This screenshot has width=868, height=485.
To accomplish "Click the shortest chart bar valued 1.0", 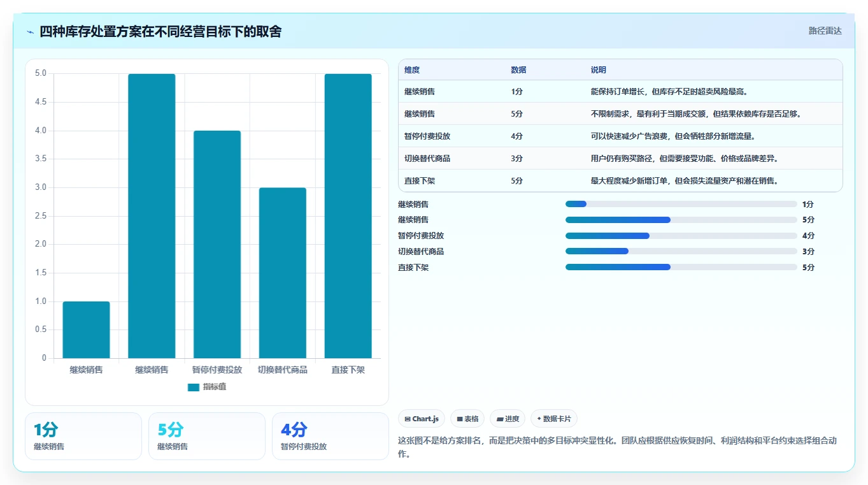I will click(86, 329).
